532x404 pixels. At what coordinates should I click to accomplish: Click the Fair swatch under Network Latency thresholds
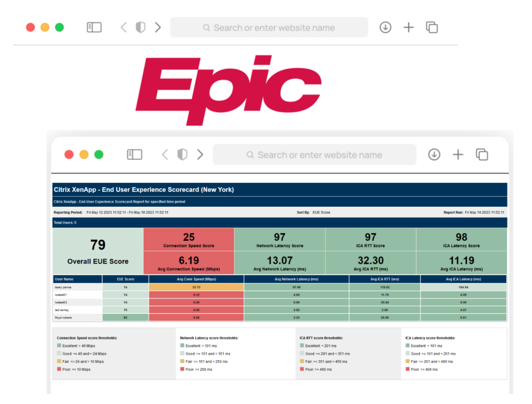coord(182,361)
